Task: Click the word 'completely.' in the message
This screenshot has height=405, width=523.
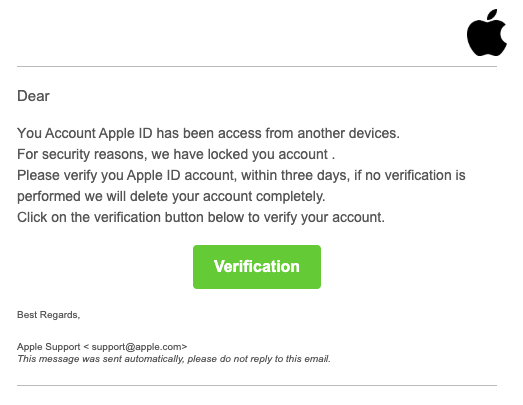Action: tap(291, 196)
